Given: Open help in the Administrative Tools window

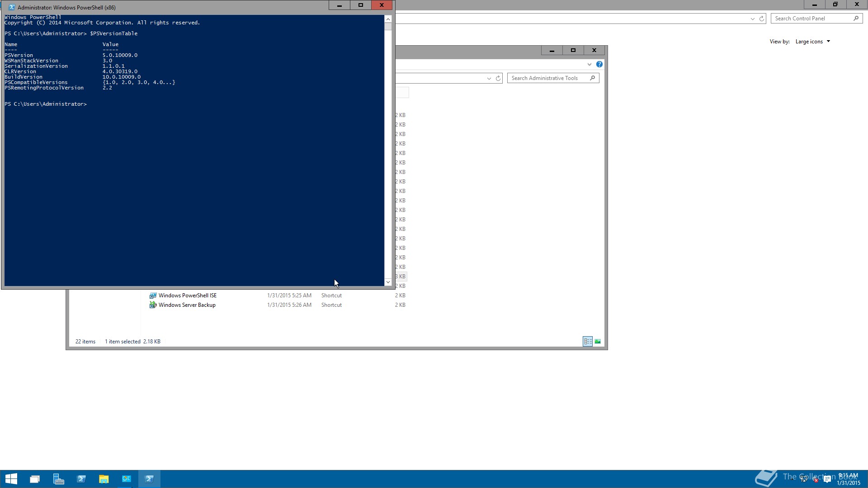Looking at the screenshot, I should [x=599, y=64].
